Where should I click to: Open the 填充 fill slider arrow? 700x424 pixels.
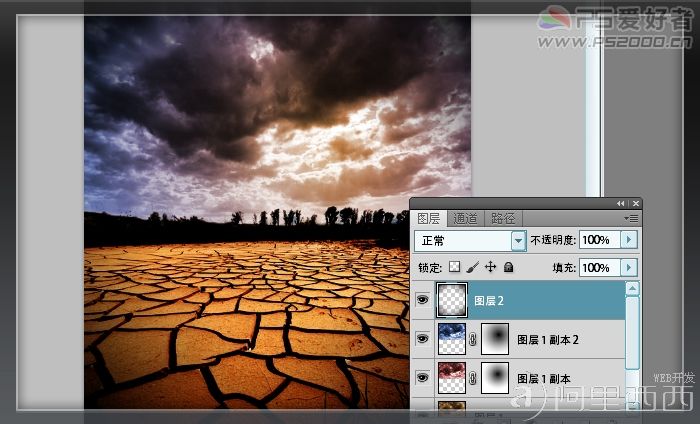pyautogui.click(x=629, y=268)
